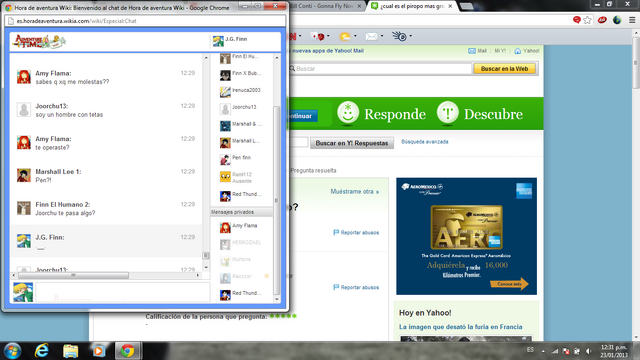The height and width of the screenshot is (360, 640).
Task: Select Irenuca2003 in the user list
Action: pyautogui.click(x=241, y=91)
